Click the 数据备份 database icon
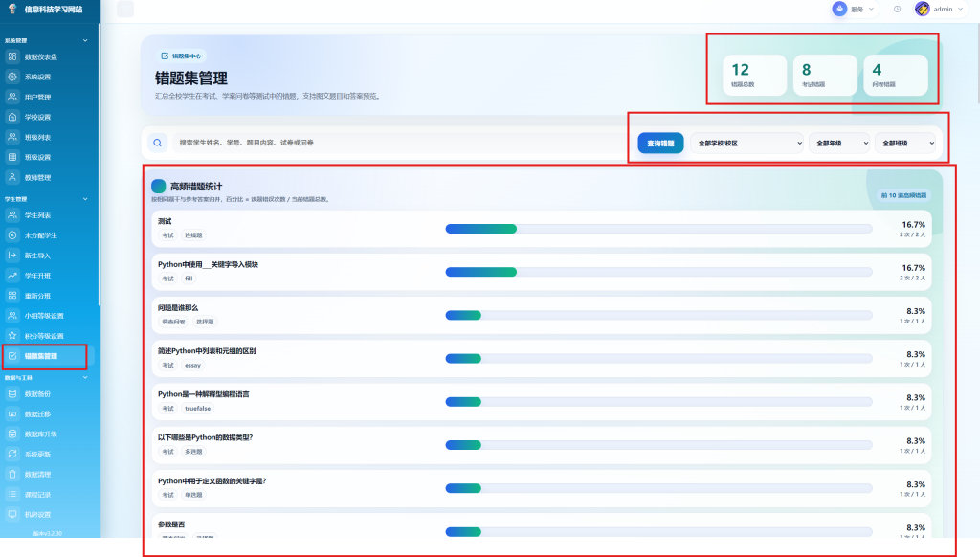This screenshot has width=980, height=557. click(x=12, y=394)
